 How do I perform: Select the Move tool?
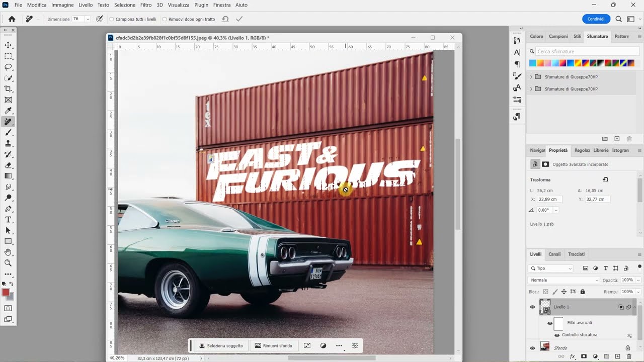coord(9,45)
